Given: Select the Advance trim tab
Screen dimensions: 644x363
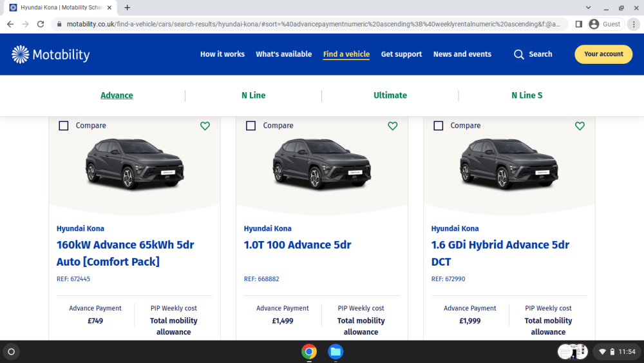Looking at the screenshot, I should (x=117, y=95).
